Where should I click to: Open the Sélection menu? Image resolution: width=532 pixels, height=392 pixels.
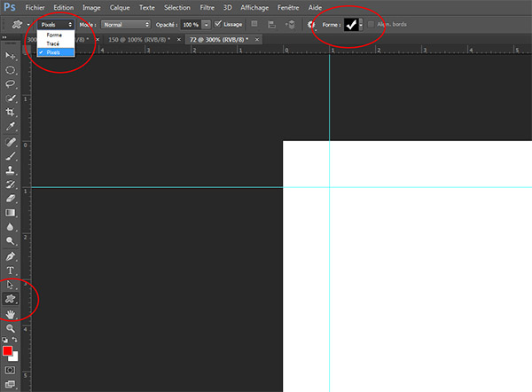point(177,7)
